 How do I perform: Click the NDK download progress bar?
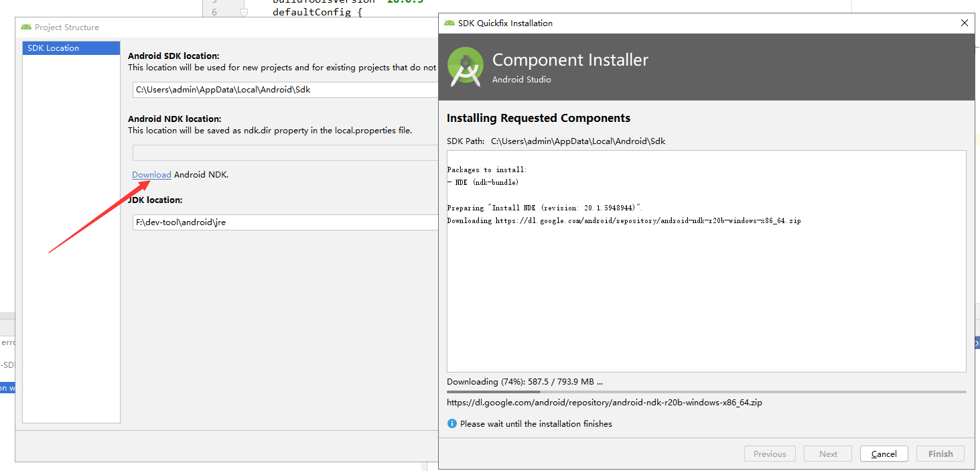coord(706,392)
